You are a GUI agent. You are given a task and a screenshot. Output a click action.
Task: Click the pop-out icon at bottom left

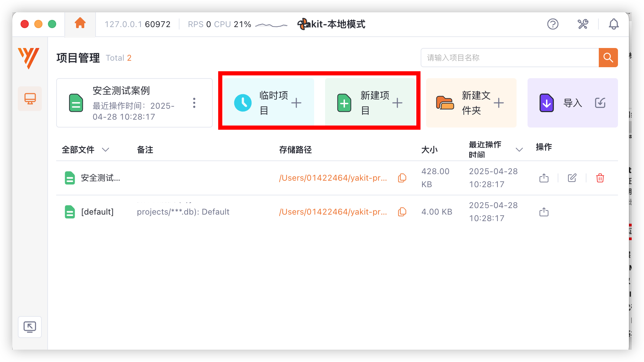[30, 327]
